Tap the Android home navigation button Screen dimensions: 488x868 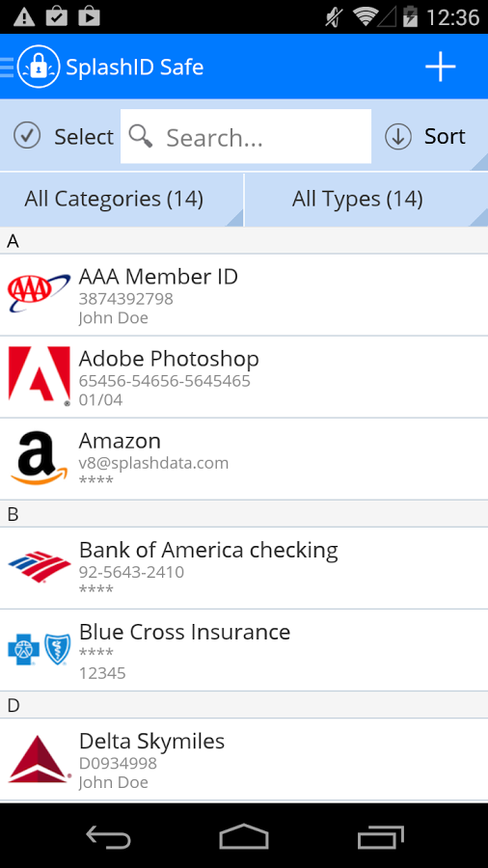pos(244,836)
